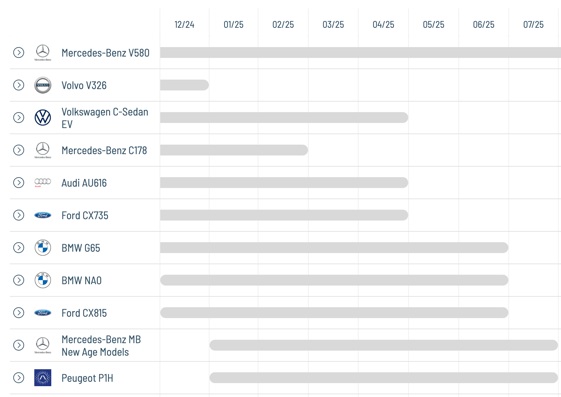Select the Ford CX735 timeline bar

(x=284, y=215)
